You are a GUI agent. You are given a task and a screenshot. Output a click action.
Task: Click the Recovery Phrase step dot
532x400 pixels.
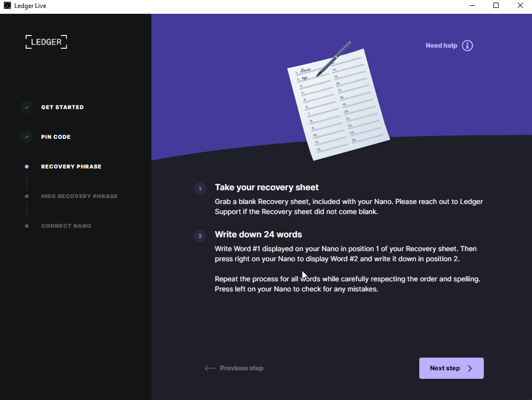26,166
